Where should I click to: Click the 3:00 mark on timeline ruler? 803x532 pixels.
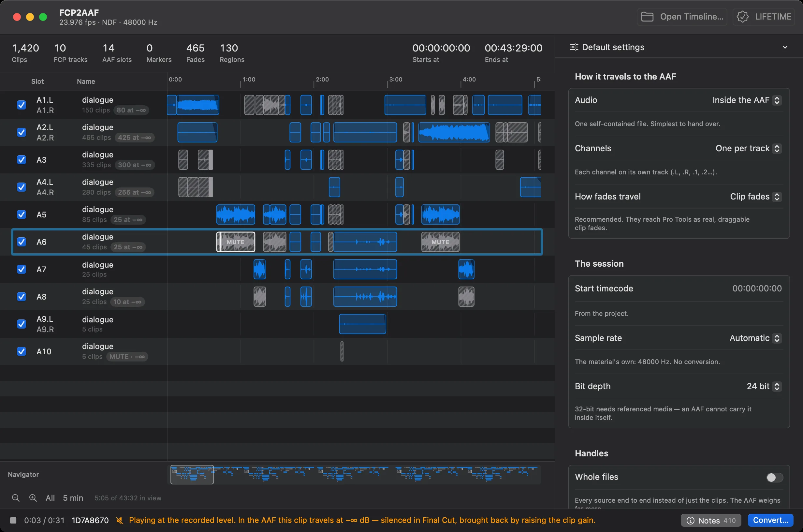[396, 80]
